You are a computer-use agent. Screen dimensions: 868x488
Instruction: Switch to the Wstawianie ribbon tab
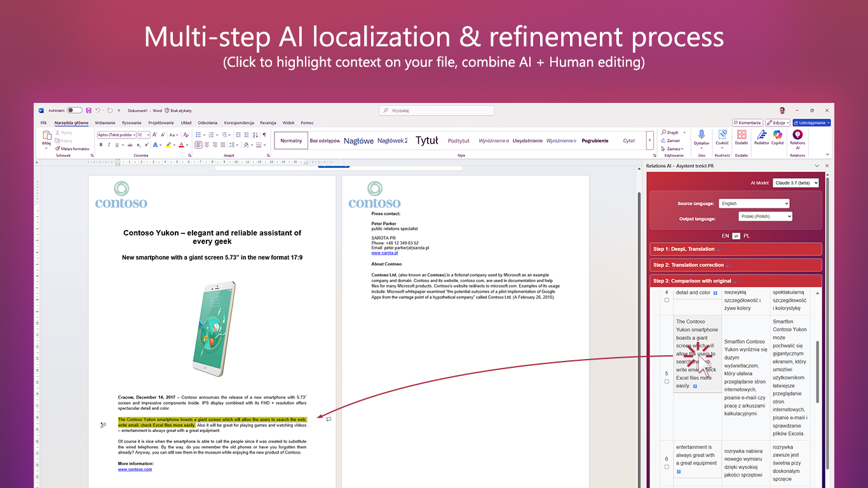105,123
